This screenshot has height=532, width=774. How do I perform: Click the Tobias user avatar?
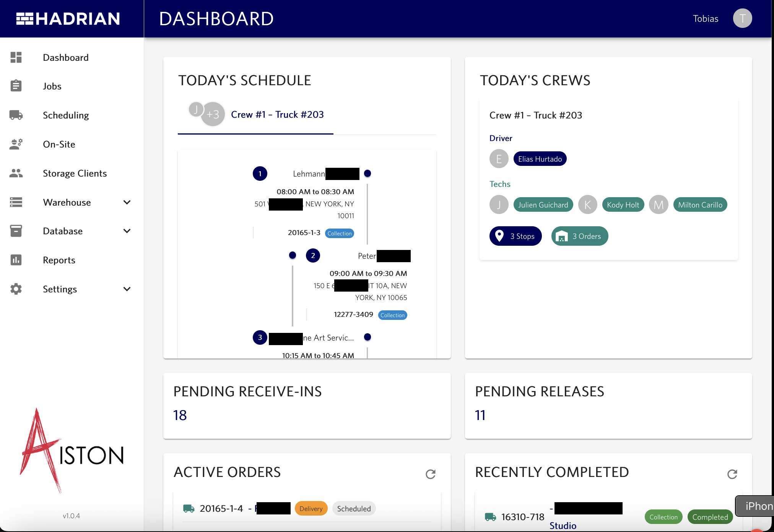742,18
